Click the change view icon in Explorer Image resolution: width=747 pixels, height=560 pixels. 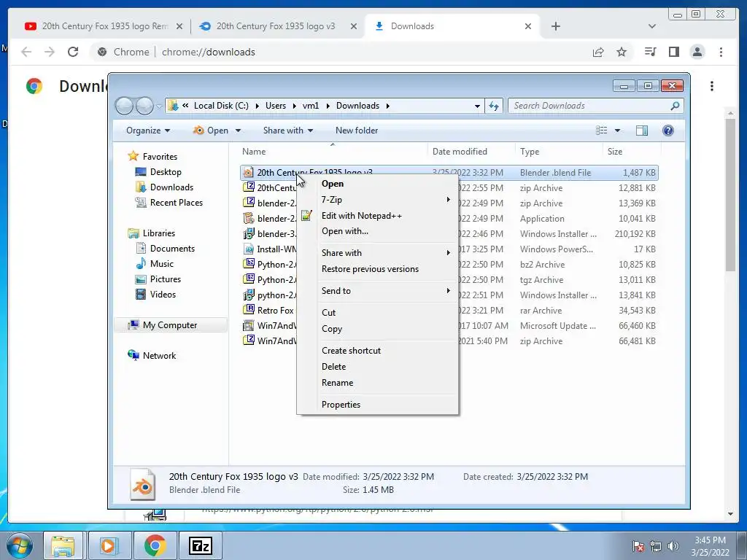[602, 131]
